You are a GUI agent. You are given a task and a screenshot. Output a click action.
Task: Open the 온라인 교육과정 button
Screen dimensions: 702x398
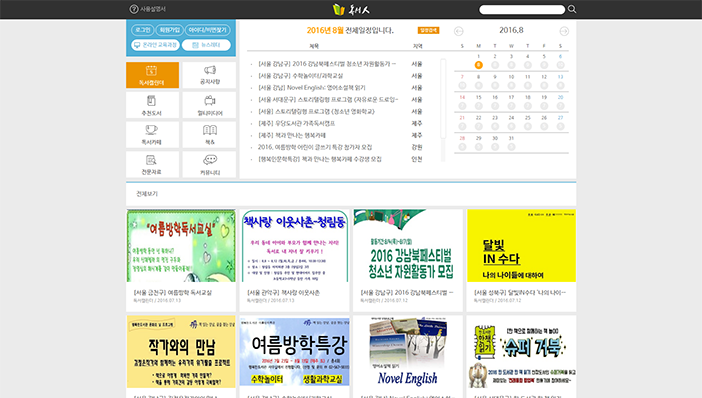pyautogui.click(x=155, y=45)
